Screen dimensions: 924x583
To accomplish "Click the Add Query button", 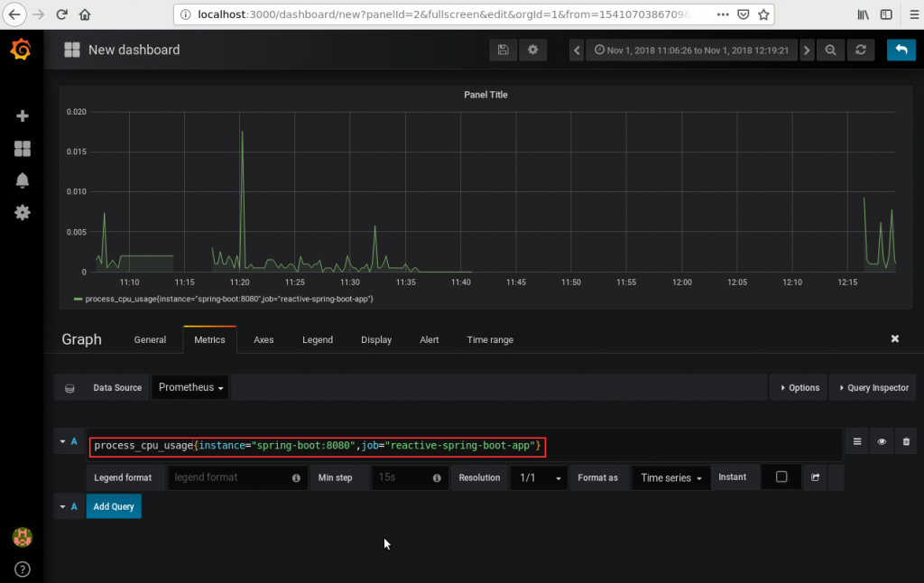I will [114, 506].
